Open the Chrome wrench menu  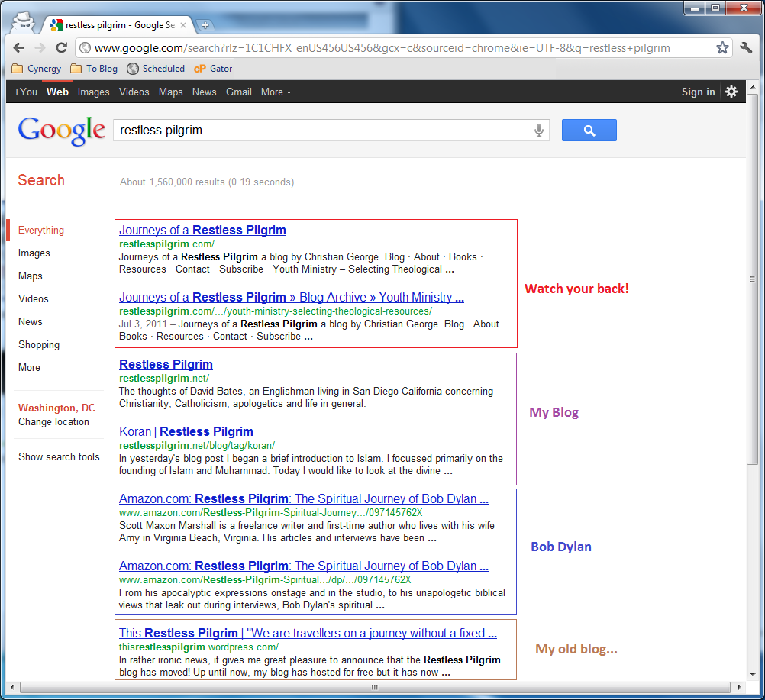click(746, 48)
